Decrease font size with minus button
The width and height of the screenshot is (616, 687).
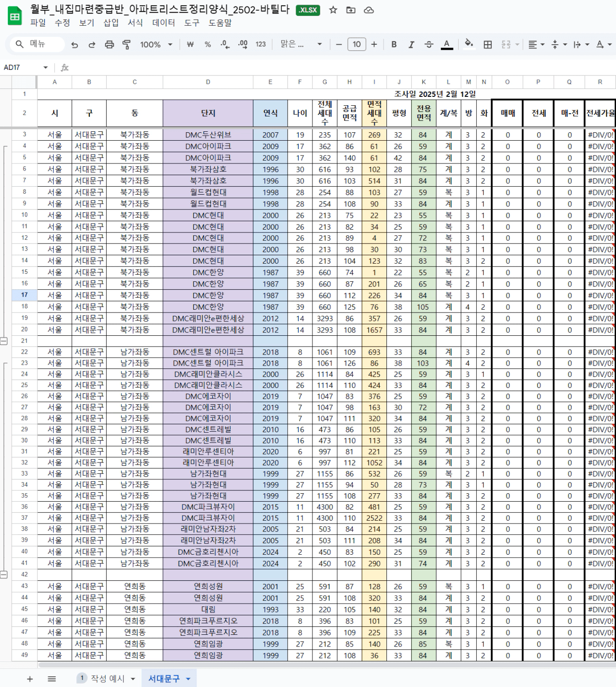pyautogui.click(x=339, y=45)
